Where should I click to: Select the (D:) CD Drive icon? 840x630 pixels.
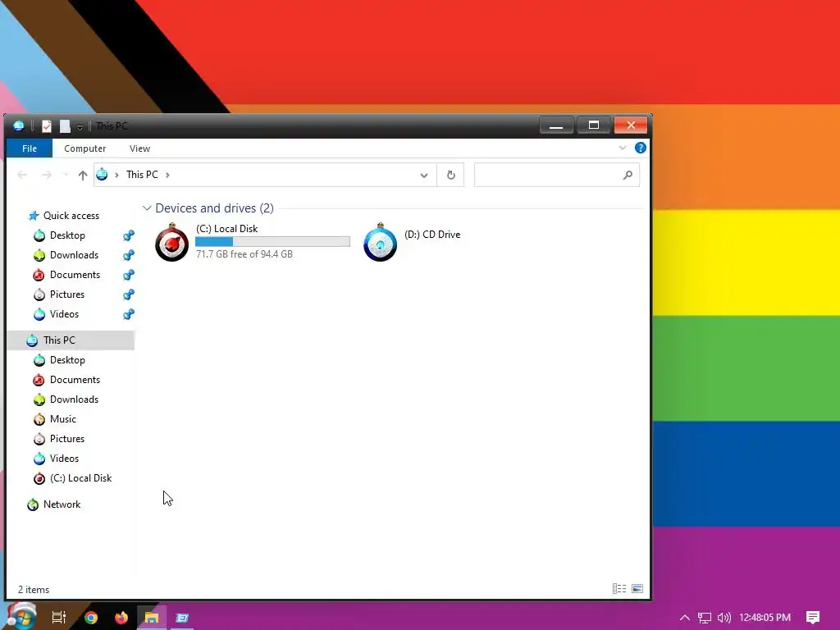380,242
